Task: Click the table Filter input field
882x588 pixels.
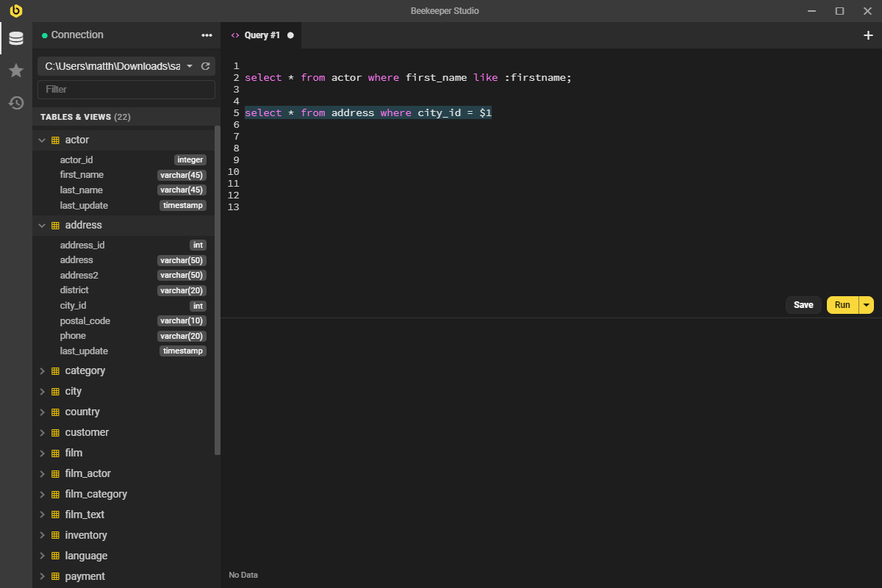Action: [126, 89]
